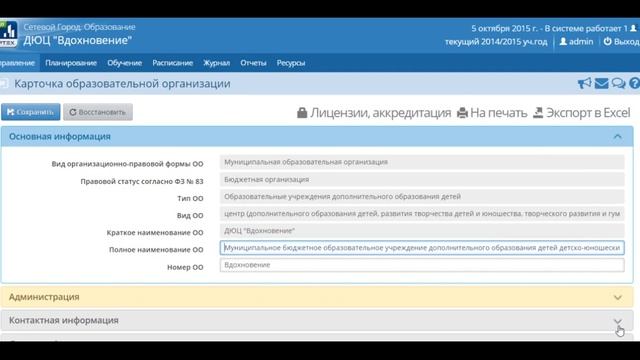This screenshot has height=360, width=640.
Task: Expand the Администрация section chevron
Action: coord(618,298)
